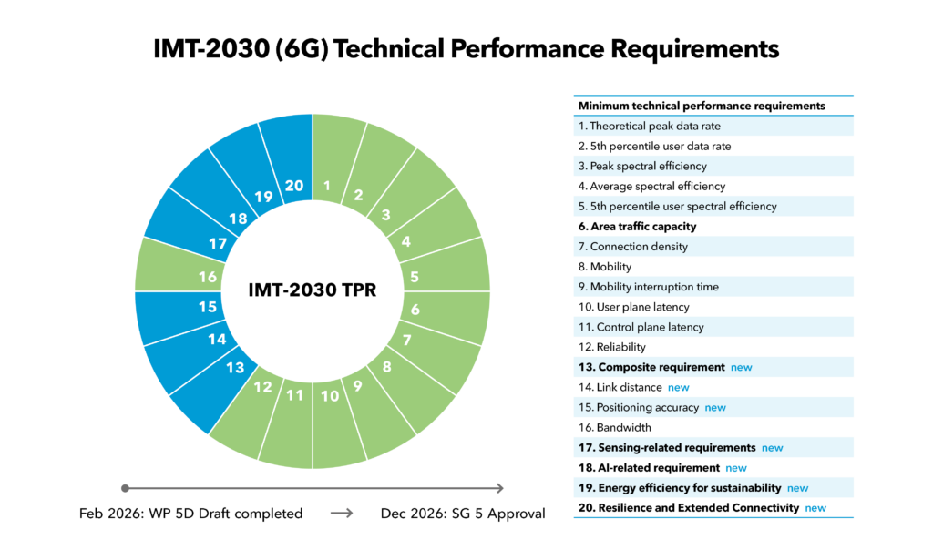The height and width of the screenshot is (560, 933).
Task: Click the 'Dec 2026: SG 5 Approval' milestone
Action: point(463,513)
